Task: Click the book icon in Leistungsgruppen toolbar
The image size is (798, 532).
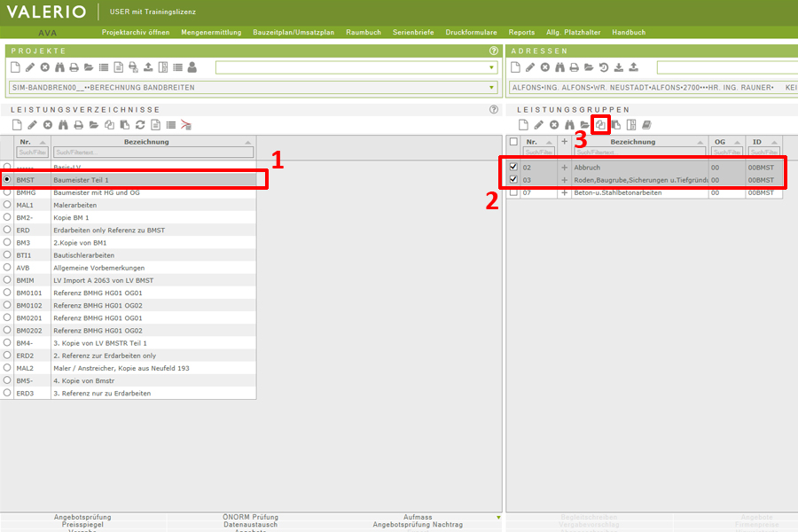Action: click(646, 125)
